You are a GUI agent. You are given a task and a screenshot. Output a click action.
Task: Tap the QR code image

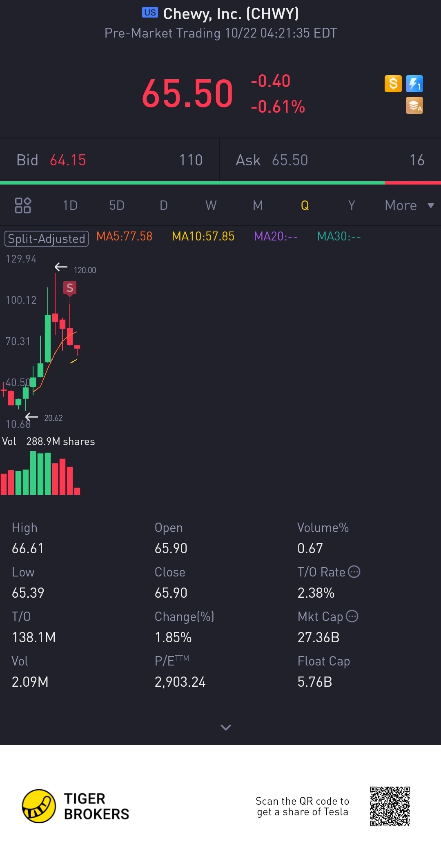[x=390, y=806]
